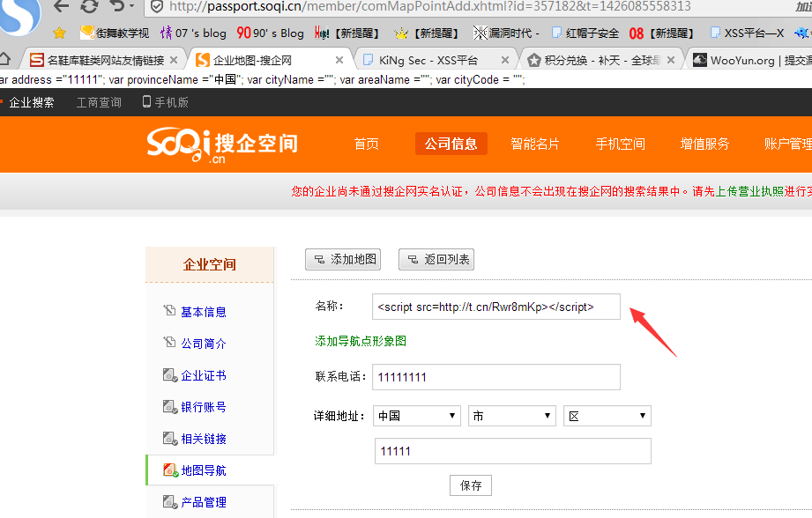Image resolution: width=812 pixels, height=518 pixels.
Task: Open 银行账号 in sidebar
Action: (x=204, y=407)
